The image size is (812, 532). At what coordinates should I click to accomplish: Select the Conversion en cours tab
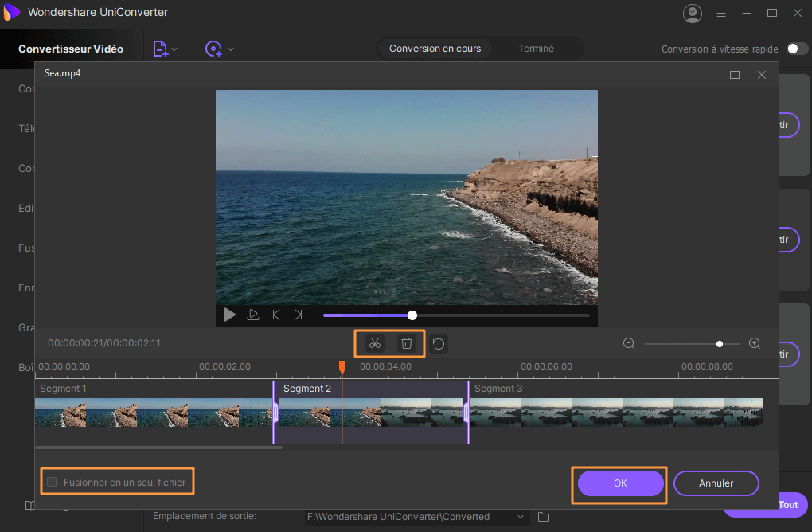tap(435, 49)
